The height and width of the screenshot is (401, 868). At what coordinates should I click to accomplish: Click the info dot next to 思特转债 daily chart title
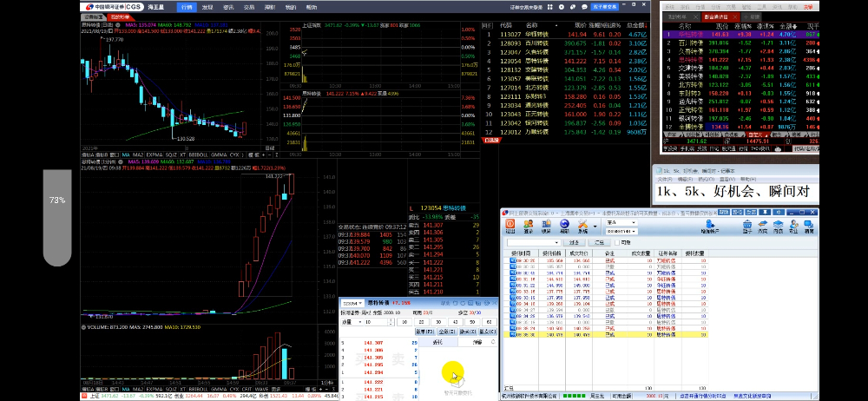pyautogui.click(x=118, y=25)
